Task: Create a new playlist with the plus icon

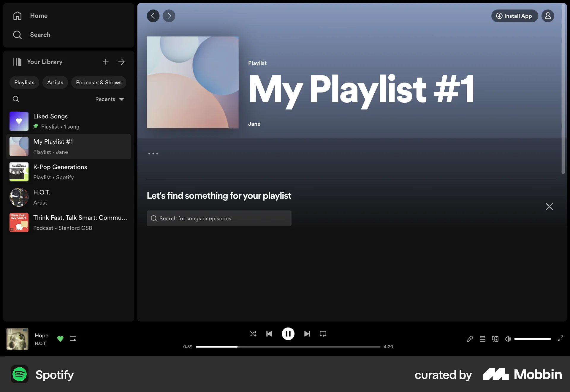Action: click(x=105, y=62)
